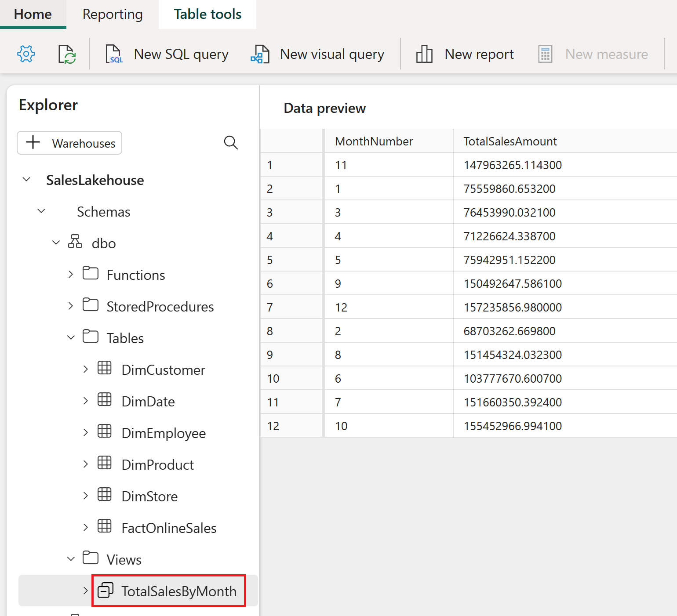Click the FactOnlineSales table grid icon
Viewport: 677px width, 616px height.
pyautogui.click(x=105, y=526)
